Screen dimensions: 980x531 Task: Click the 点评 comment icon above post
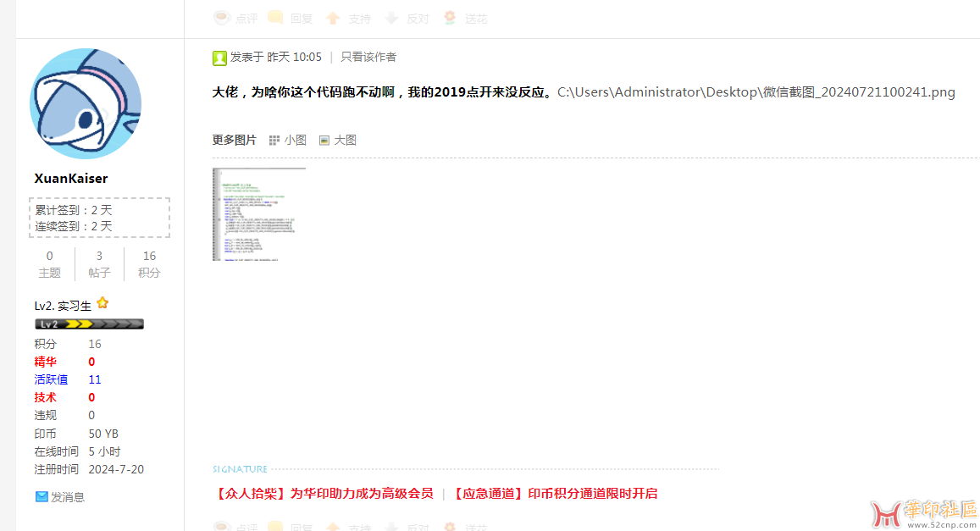222,18
